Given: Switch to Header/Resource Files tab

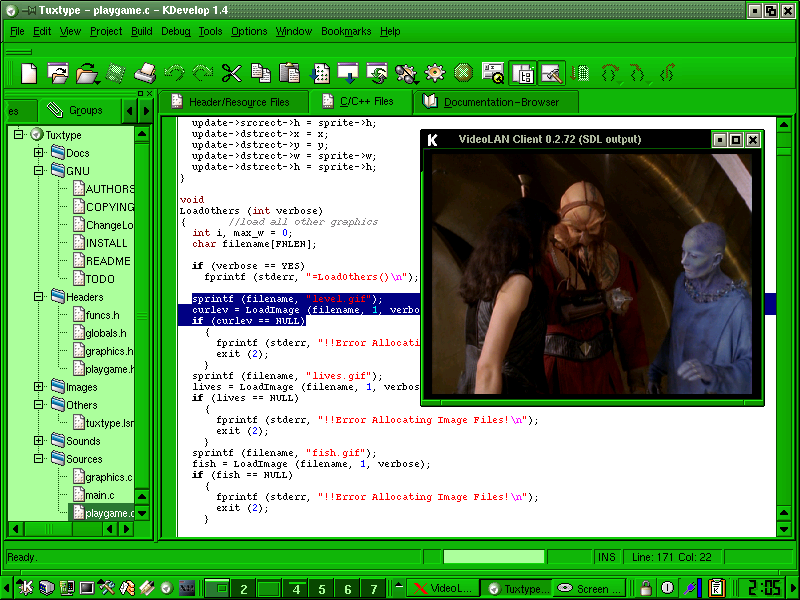Looking at the screenshot, I should [234, 102].
